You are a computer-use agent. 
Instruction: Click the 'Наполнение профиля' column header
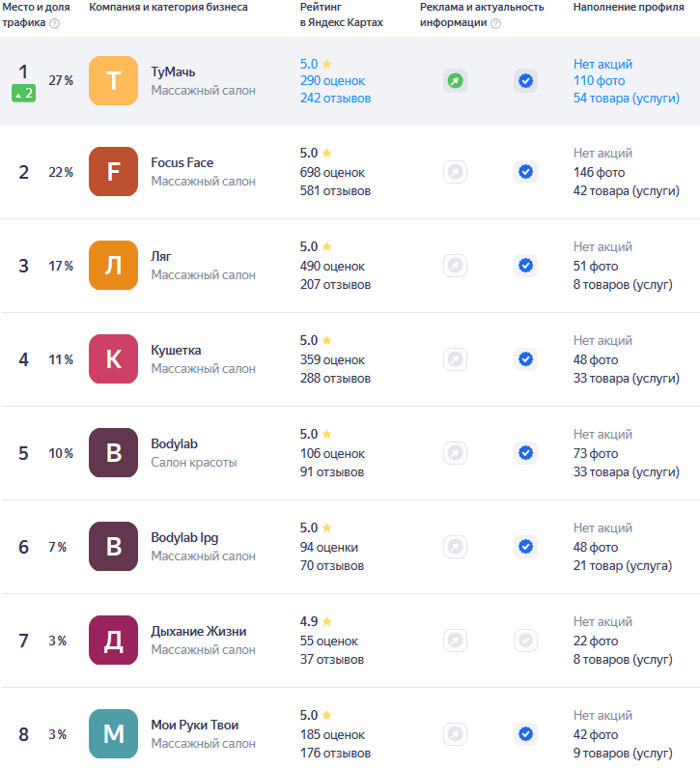click(x=629, y=8)
